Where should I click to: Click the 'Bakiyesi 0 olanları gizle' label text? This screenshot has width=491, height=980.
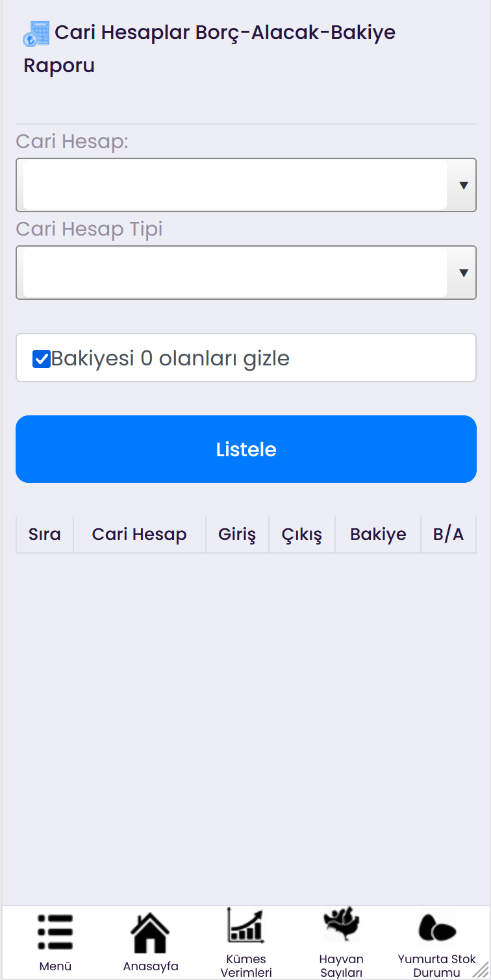tap(170, 358)
